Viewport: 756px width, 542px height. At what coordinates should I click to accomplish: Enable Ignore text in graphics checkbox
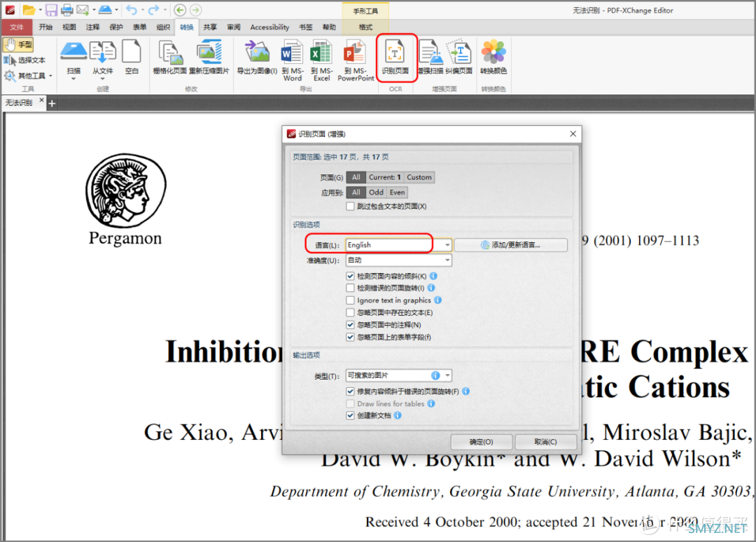(x=351, y=300)
